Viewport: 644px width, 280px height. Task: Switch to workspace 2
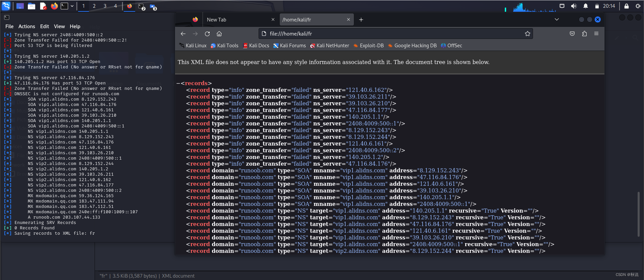[94, 6]
